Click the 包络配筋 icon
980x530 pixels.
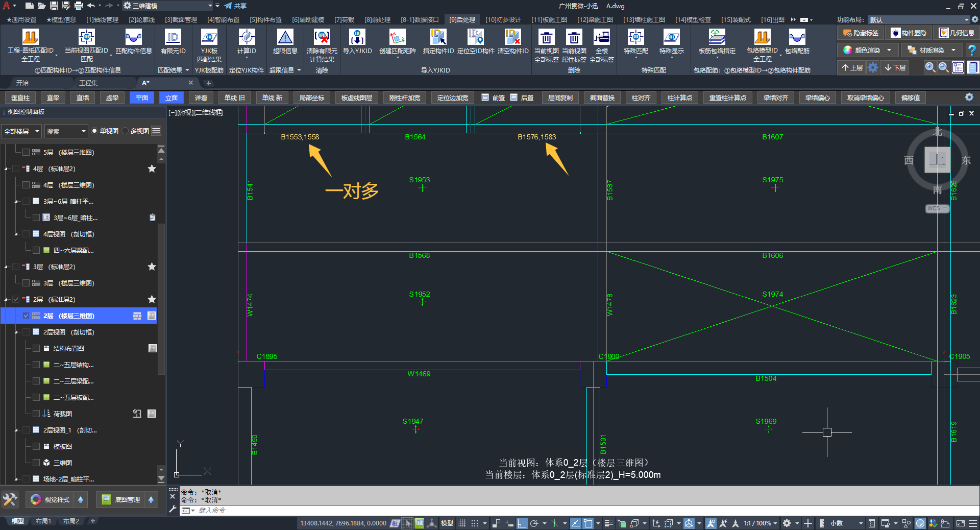tap(797, 37)
